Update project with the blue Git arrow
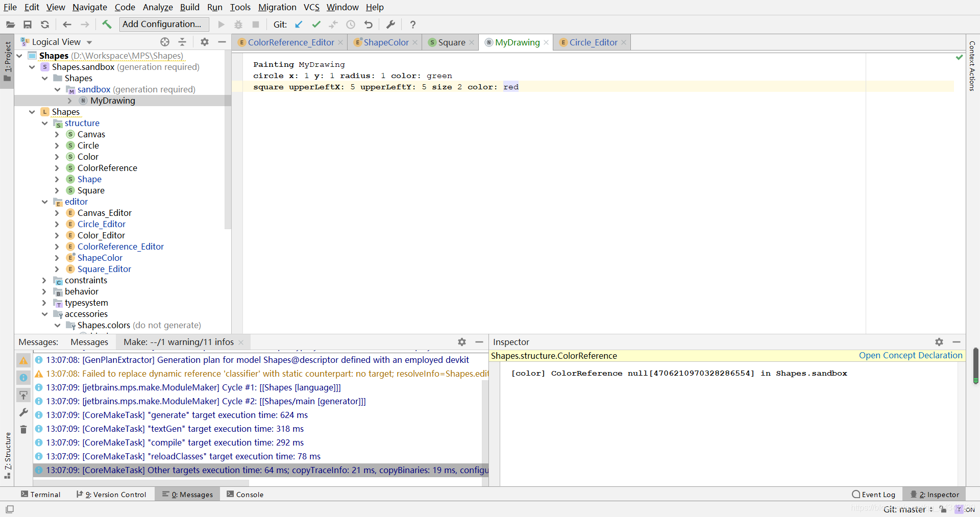Image resolution: width=980 pixels, height=517 pixels. point(299,24)
